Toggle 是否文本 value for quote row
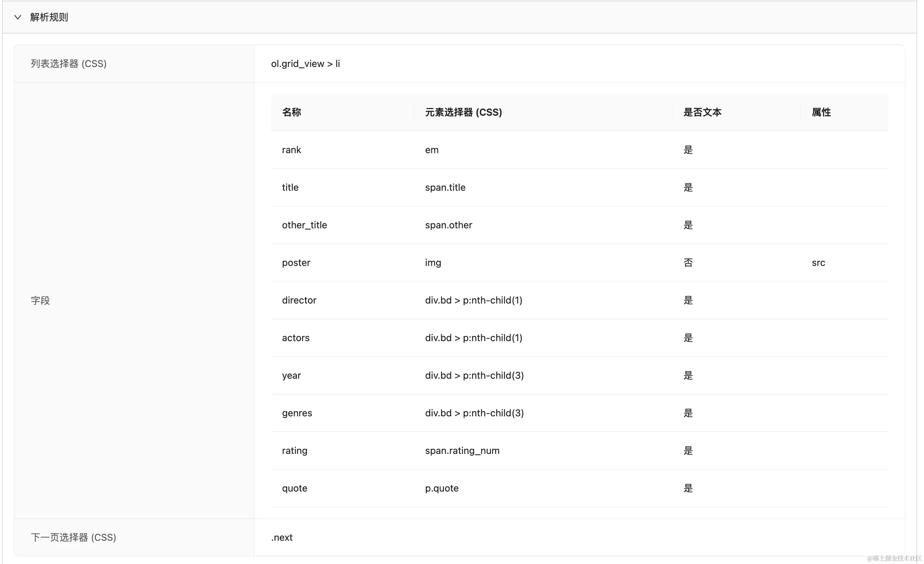 coord(688,488)
